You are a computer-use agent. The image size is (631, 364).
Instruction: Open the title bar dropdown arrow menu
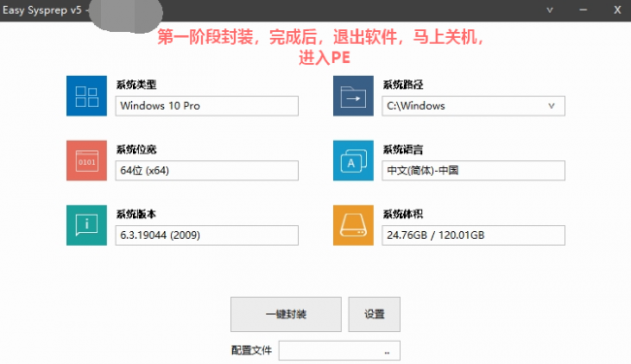point(549,10)
